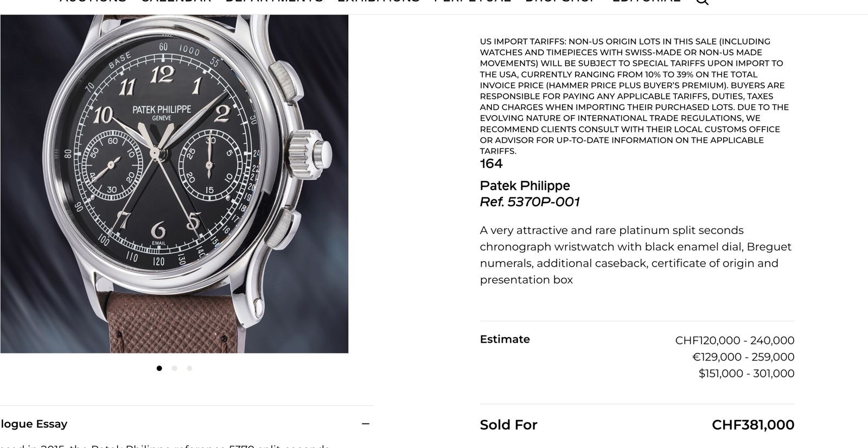Image resolution: width=868 pixels, height=448 pixels.
Task: Go to the Calendar nav item
Action: (x=176, y=1)
